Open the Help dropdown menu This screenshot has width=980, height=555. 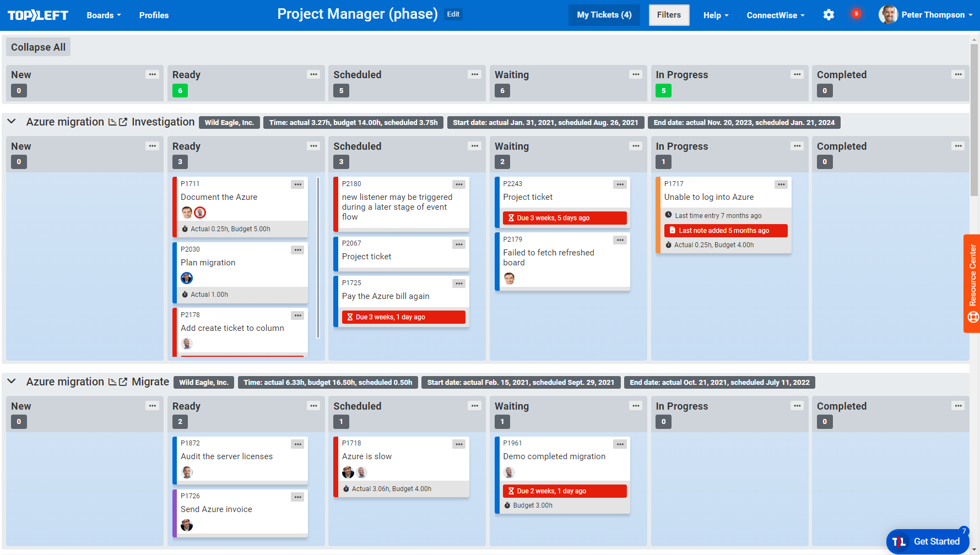tap(716, 15)
